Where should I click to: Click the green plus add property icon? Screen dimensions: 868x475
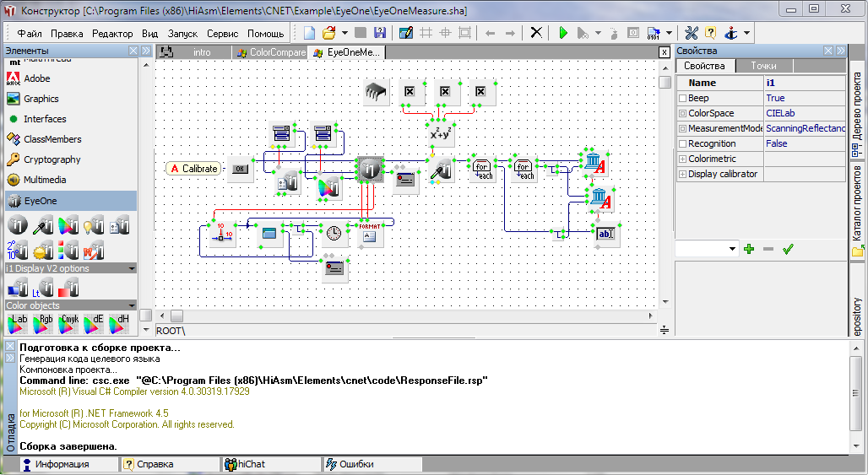tap(748, 249)
